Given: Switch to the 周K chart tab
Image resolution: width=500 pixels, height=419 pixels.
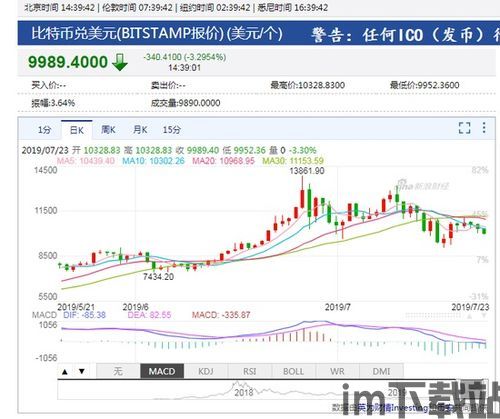Looking at the screenshot, I should point(108,130).
